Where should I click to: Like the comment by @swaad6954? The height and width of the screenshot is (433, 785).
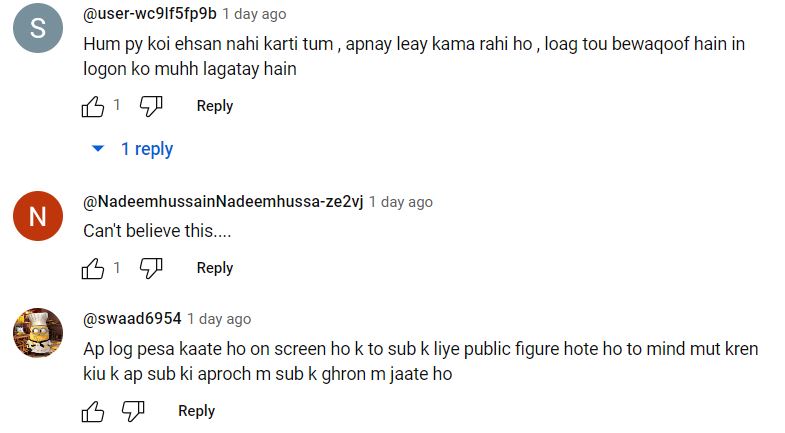pyautogui.click(x=93, y=411)
